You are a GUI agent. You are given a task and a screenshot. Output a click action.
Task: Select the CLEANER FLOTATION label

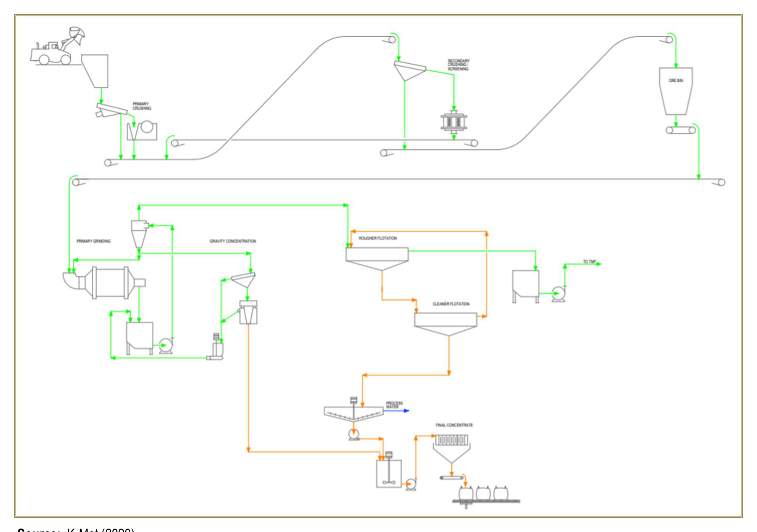click(451, 304)
